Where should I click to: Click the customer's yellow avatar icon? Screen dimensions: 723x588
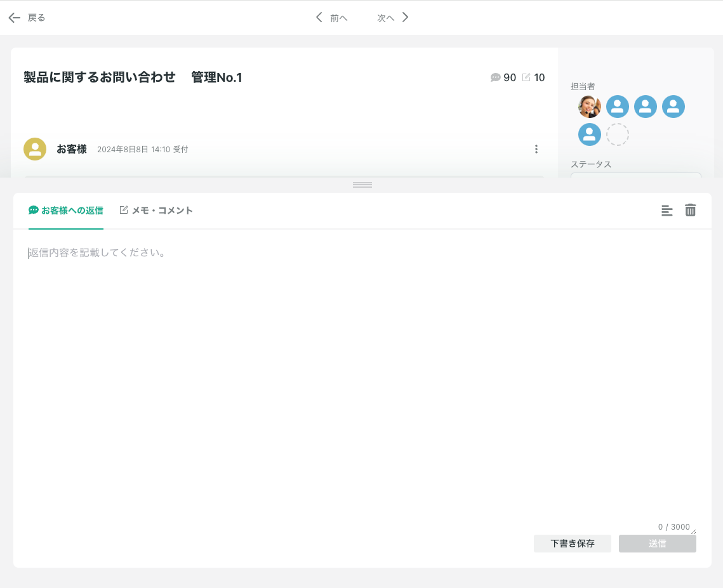[x=35, y=149]
